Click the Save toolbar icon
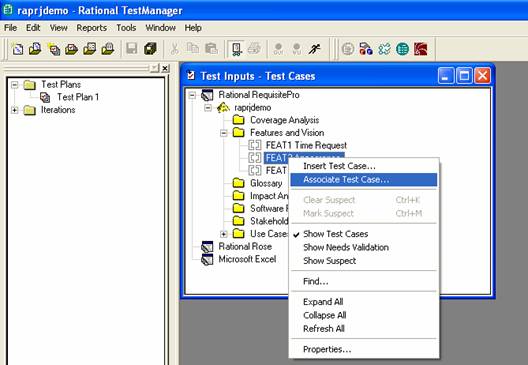This screenshot has width=528, height=365. click(x=132, y=49)
